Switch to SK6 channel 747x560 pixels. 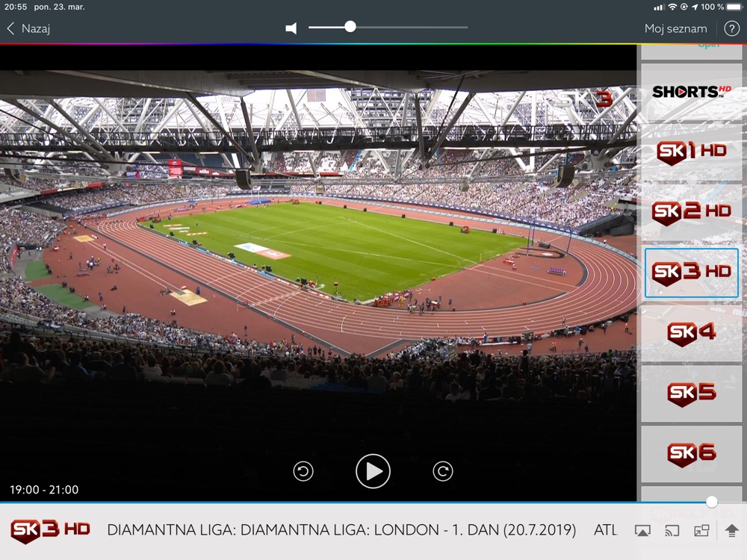tap(691, 454)
